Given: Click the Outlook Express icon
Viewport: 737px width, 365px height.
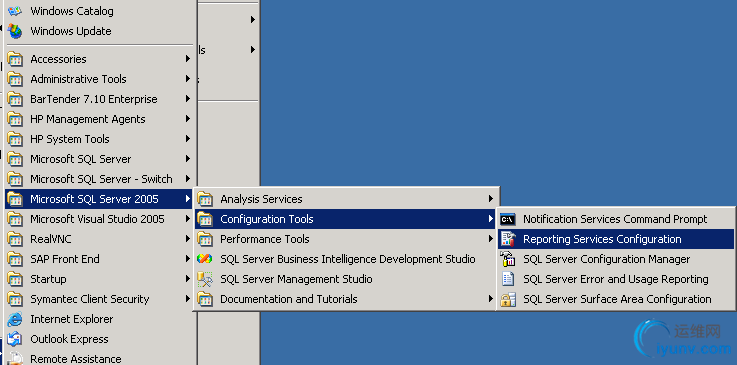Looking at the screenshot, I should (15, 339).
